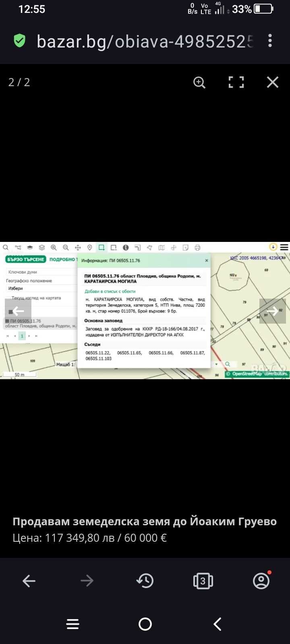Go to next photo with right arrow
The height and width of the screenshot is (644, 290).
tap(273, 311)
